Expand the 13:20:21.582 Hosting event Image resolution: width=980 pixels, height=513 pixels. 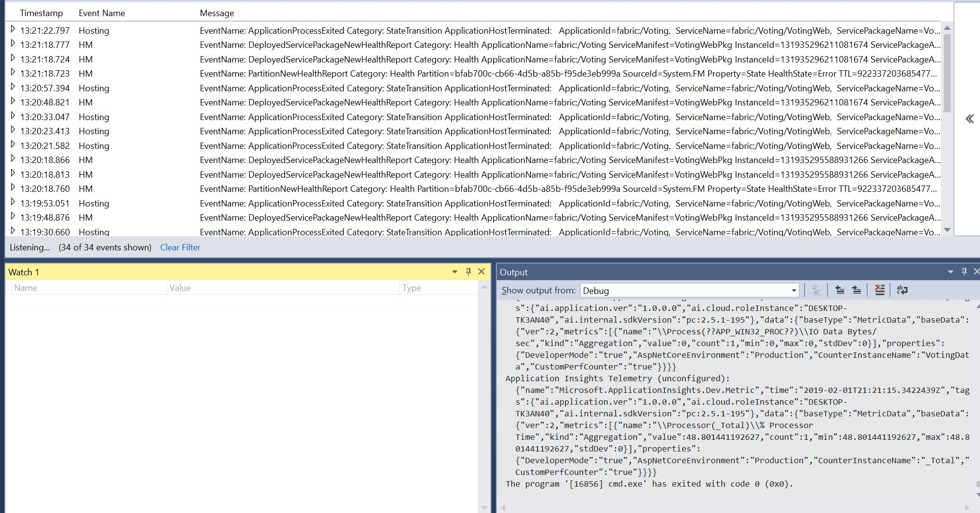[x=13, y=145]
